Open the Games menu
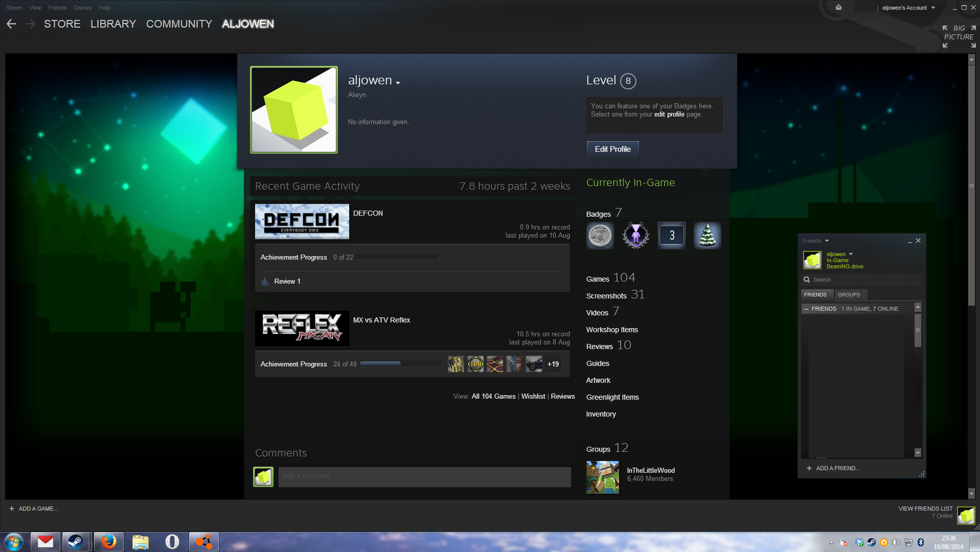980x552 pixels. (82, 8)
